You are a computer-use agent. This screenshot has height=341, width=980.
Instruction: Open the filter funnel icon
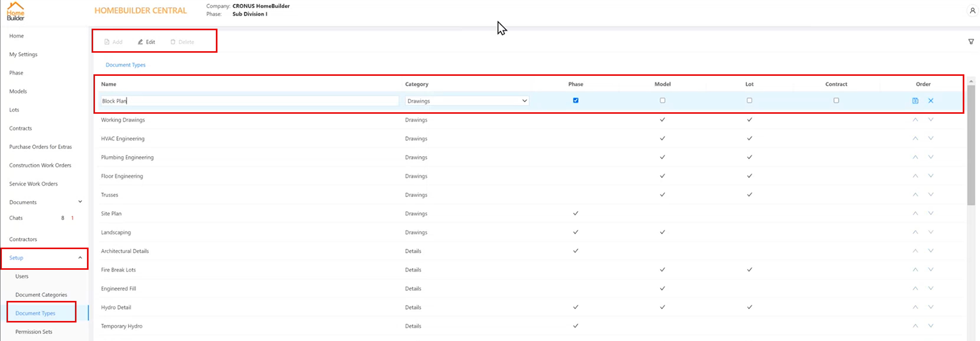pyautogui.click(x=971, y=42)
